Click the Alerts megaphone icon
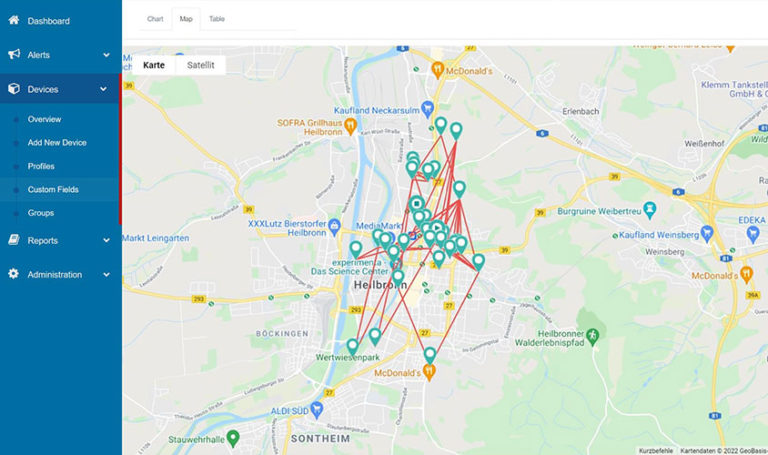Image resolution: width=768 pixels, height=455 pixels. (x=14, y=54)
